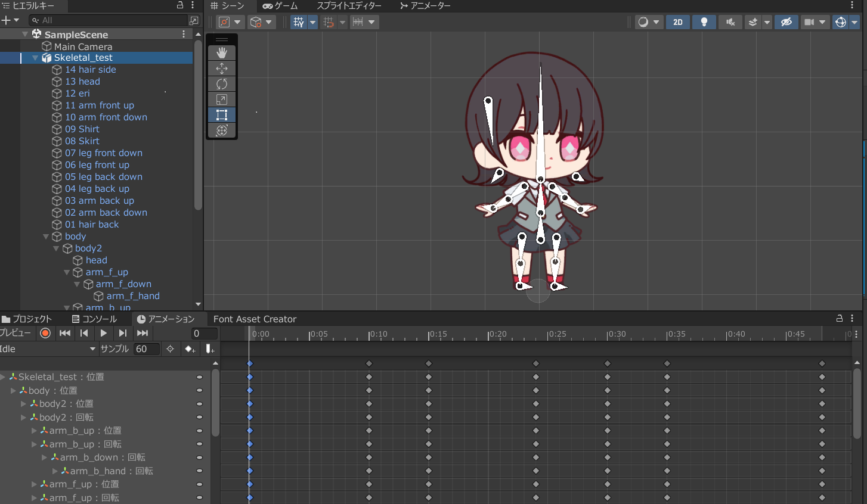Click the サンプル rate field showing 60
The width and height of the screenshot is (867, 504).
(x=147, y=349)
